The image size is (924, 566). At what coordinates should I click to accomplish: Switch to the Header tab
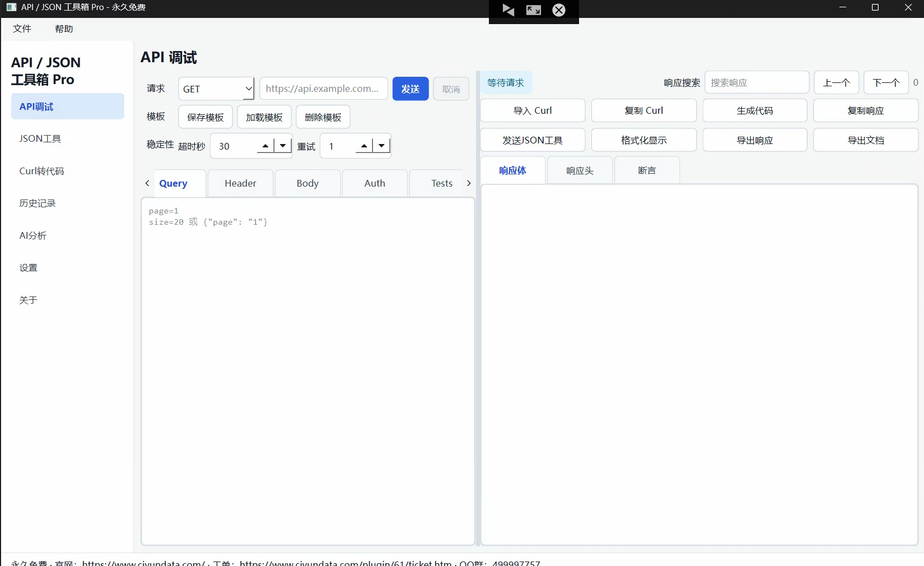pyautogui.click(x=240, y=183)
